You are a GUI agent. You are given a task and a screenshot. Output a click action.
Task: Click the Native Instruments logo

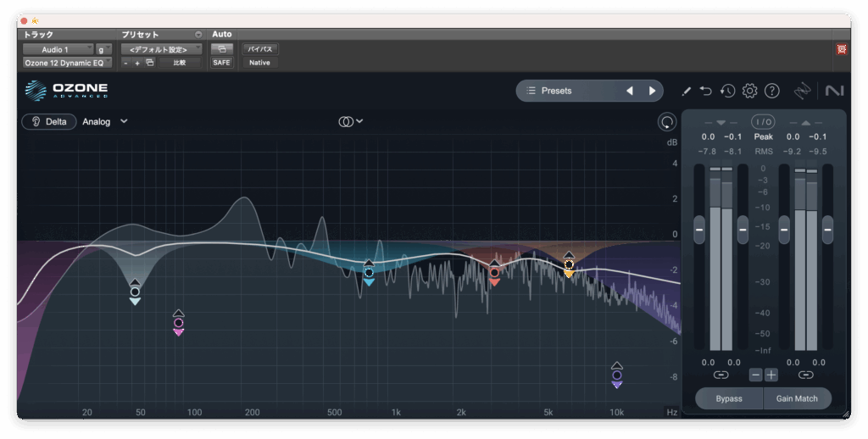[x=833, y=91]
